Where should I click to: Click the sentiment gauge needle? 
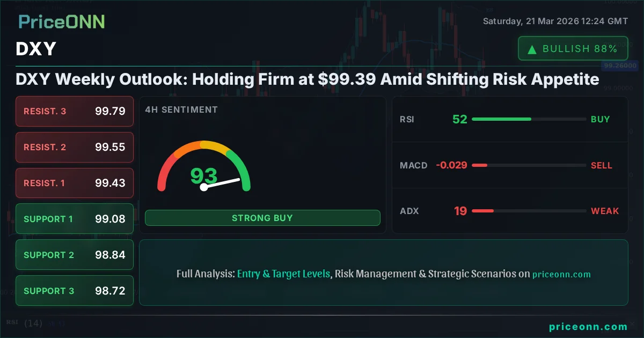(x=221, y=183)
